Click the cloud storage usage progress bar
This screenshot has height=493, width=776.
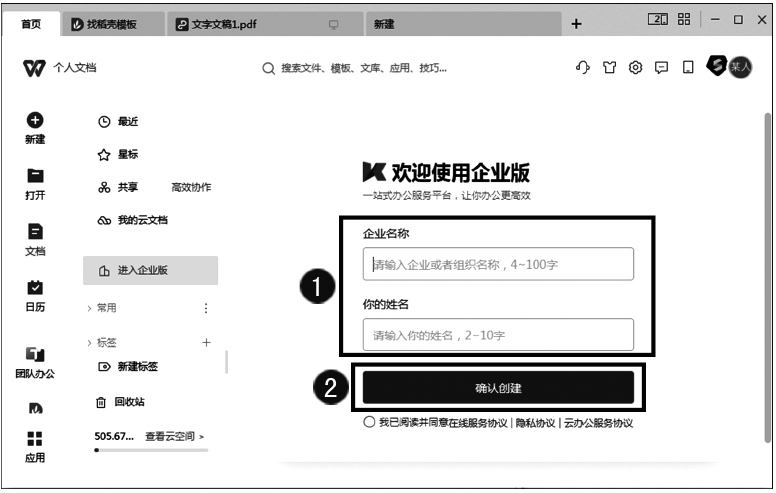tap(150, 450)
